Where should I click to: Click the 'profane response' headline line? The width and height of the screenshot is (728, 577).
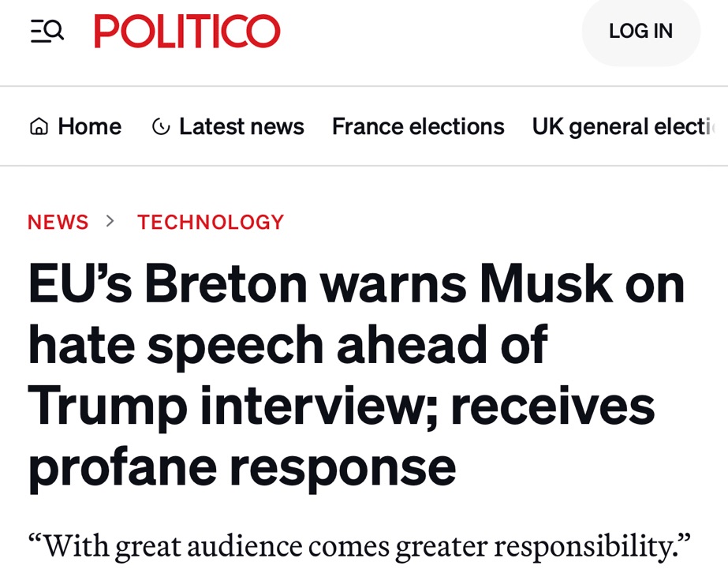[241, 468]
